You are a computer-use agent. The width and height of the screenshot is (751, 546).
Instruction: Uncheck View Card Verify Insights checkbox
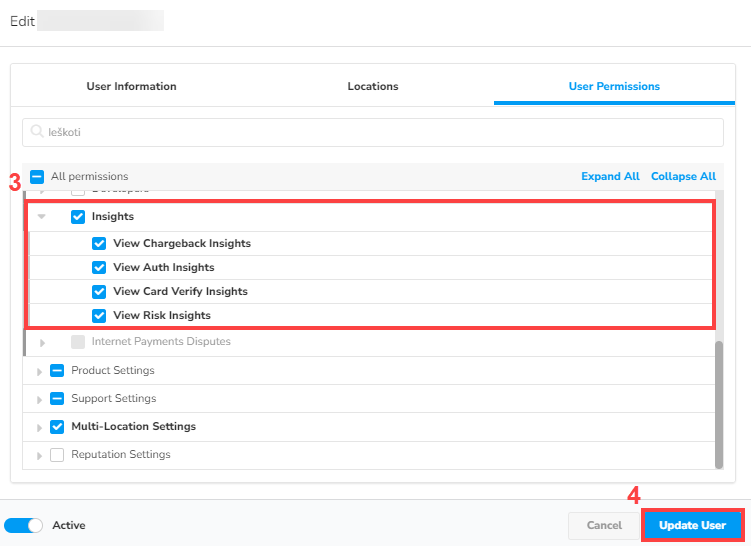click(x=99, y=291)
